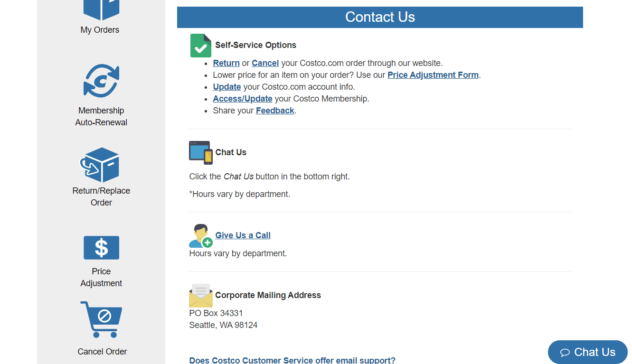Image resolution: width=632 pixels, height=364 pixels.
Task: Click the Give Us a Call person icon
Action: point(201,236)
